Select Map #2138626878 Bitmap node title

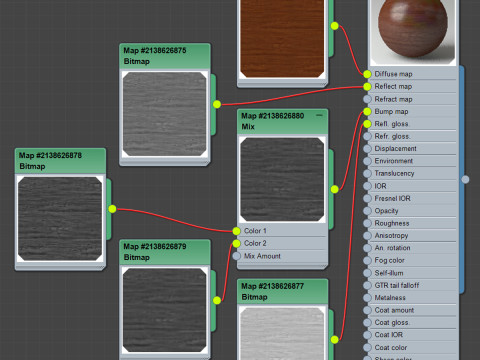click(60, 161)
